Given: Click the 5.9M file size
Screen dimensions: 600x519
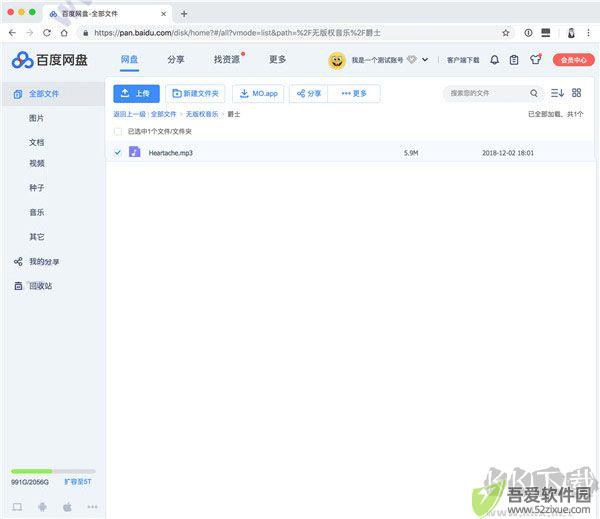Looking at the screenshot, I should (411, 153).
